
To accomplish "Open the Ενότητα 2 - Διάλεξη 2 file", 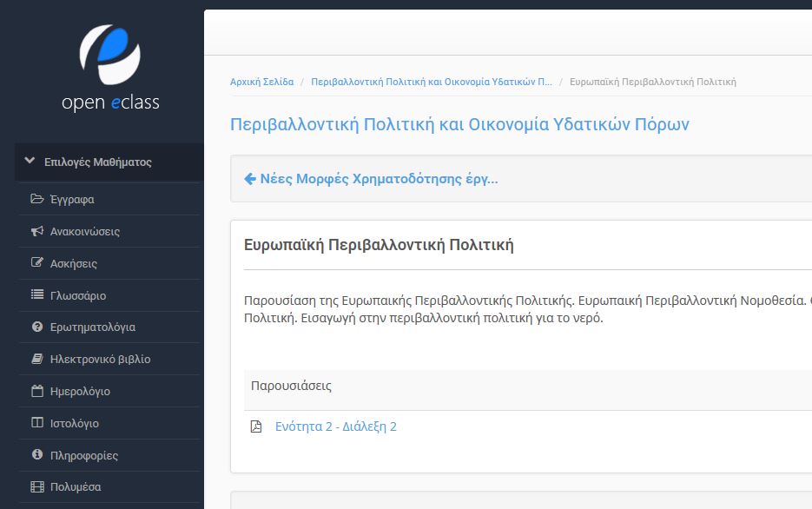I will [x=335, y=426].
